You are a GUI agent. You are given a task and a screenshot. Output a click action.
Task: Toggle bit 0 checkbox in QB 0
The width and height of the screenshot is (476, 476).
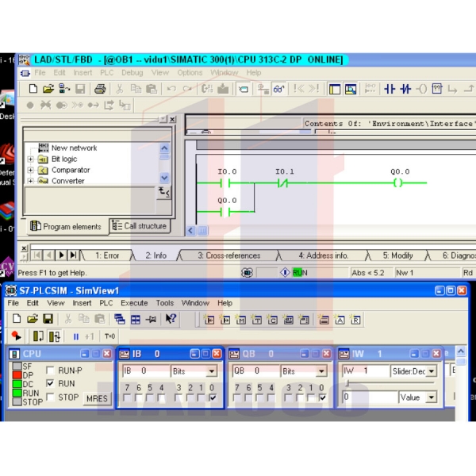[322, 397]
